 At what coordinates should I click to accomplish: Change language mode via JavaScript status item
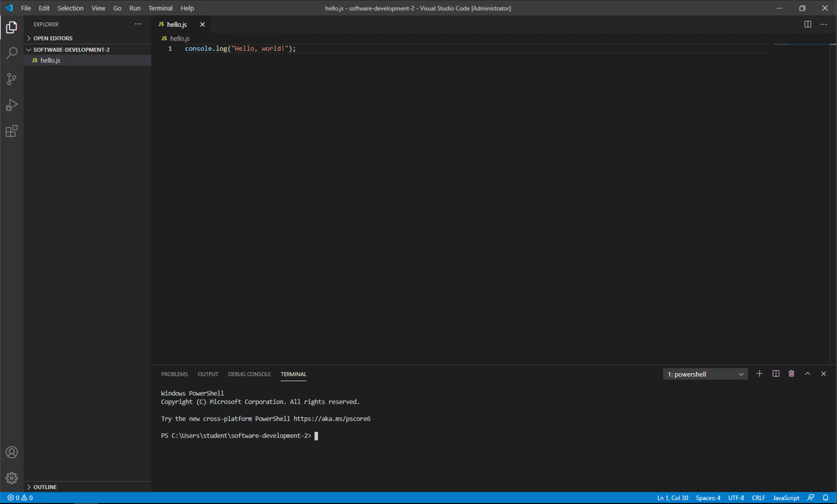pyautogui.click(x=786, y=498)
